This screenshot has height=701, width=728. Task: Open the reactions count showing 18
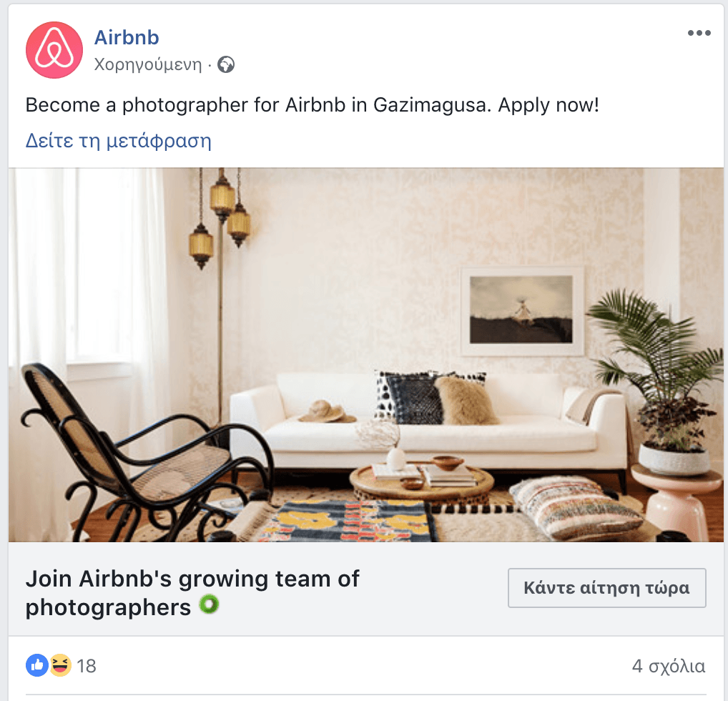coord(87,666)
